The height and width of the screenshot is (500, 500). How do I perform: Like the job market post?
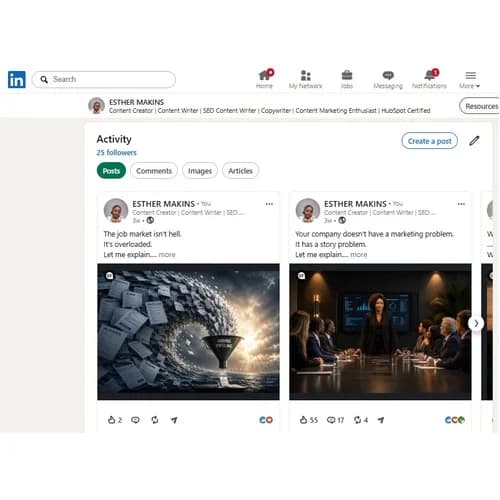click(x=112, y=420)
